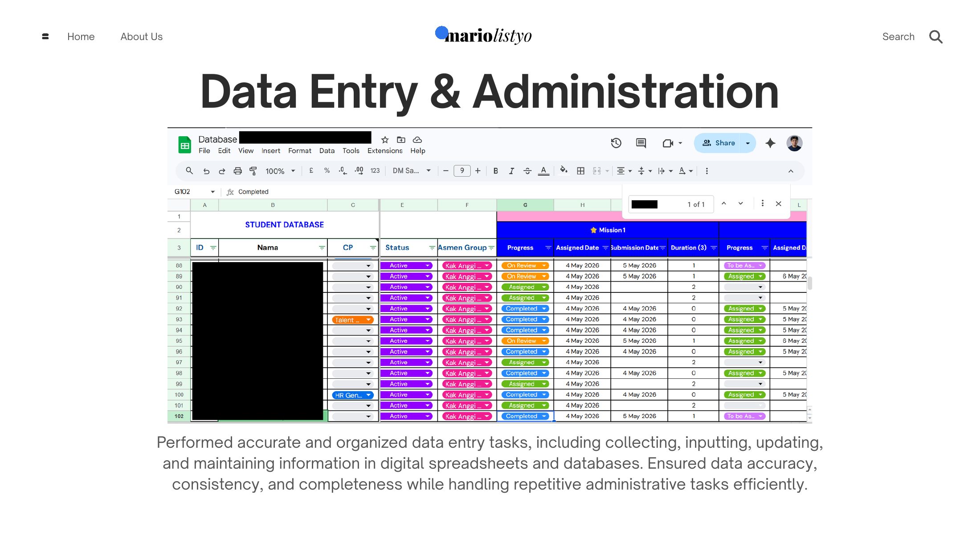Go to the Home page link
This screenshot has width=980, height=551.
point(81,36)
